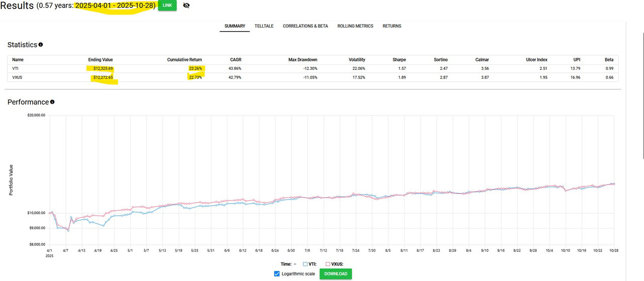
Task: Click VTI CAGR value 43.86%
Action: [x=235, y=68]
